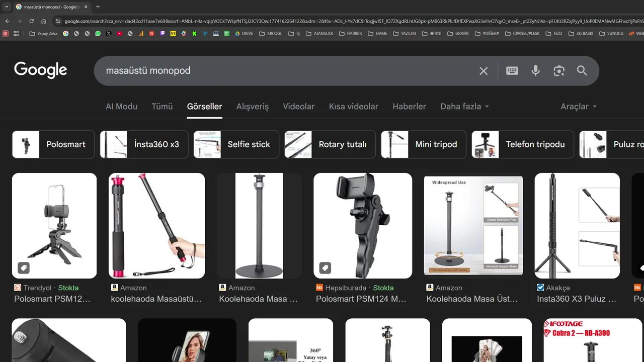Open the browser home button

[x=44, y=21]
